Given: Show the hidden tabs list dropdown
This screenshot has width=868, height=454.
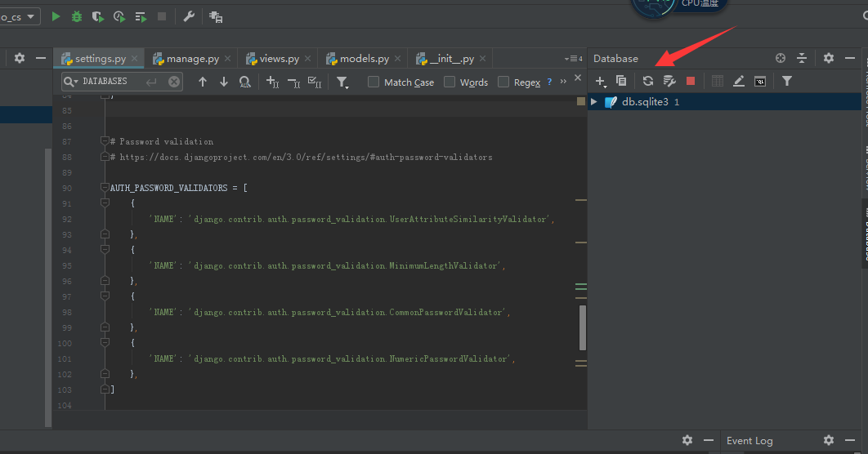Looking at the screenshot, I should [574, 59].
